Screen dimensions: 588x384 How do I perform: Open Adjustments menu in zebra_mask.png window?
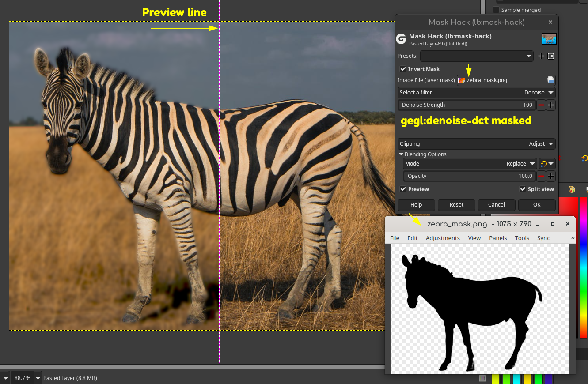[443, 238]
